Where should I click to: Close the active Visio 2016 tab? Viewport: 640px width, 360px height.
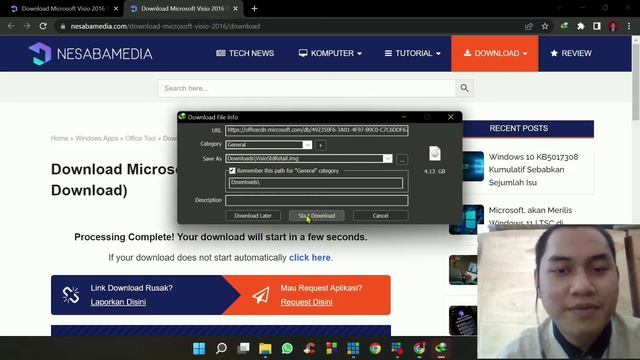point(236,9)
